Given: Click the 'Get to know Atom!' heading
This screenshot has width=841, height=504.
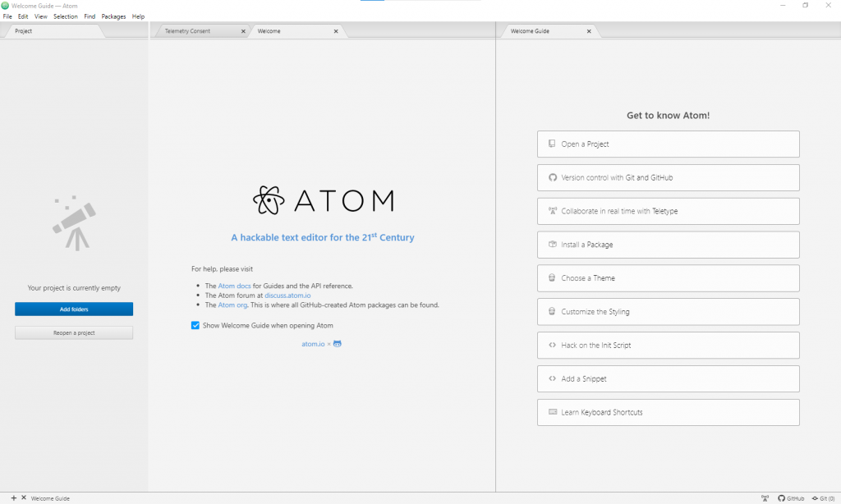Looking at the screenshot, I should pyautogui.click(x=669, y=115).
